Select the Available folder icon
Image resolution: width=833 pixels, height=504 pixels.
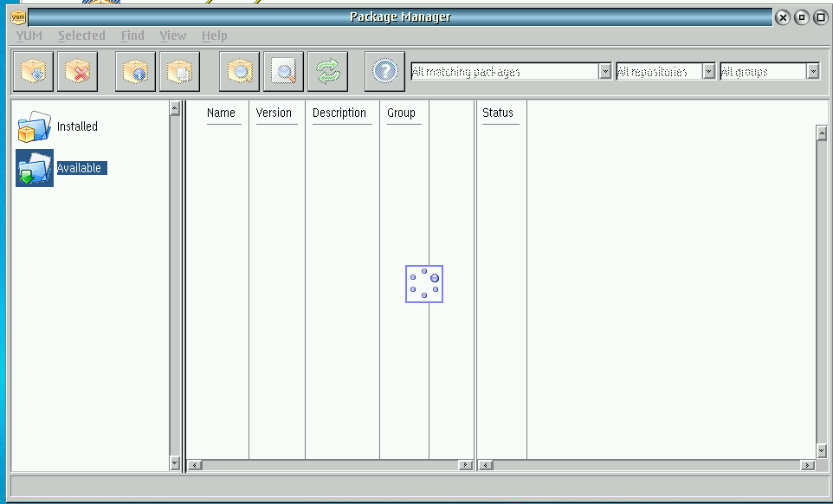[35, 168]
